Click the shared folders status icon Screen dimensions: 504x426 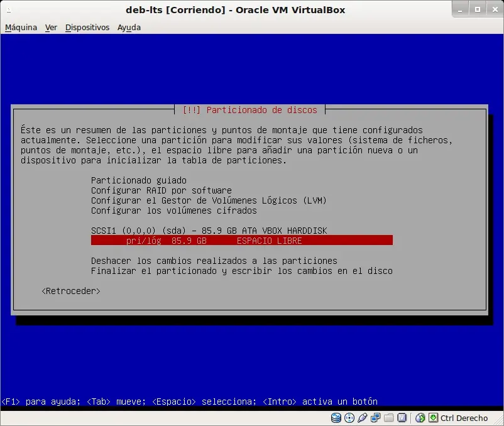click(388, 418)
